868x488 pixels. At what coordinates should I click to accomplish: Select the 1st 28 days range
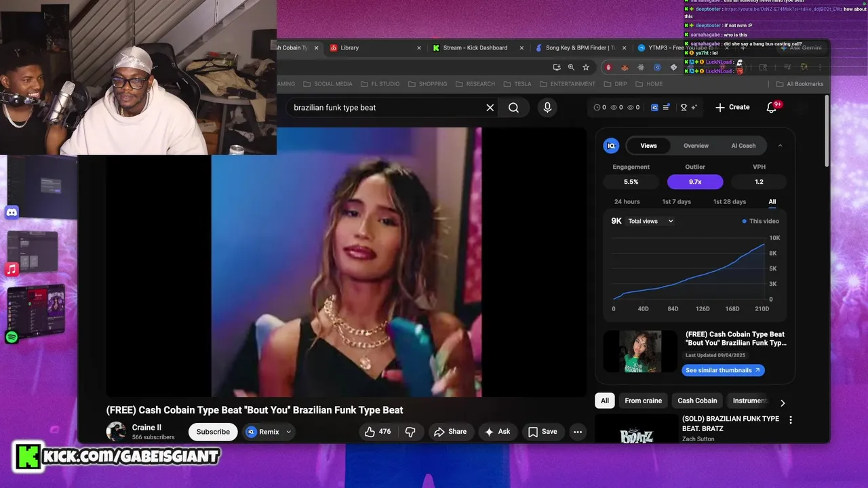click(x=729, y=202)
